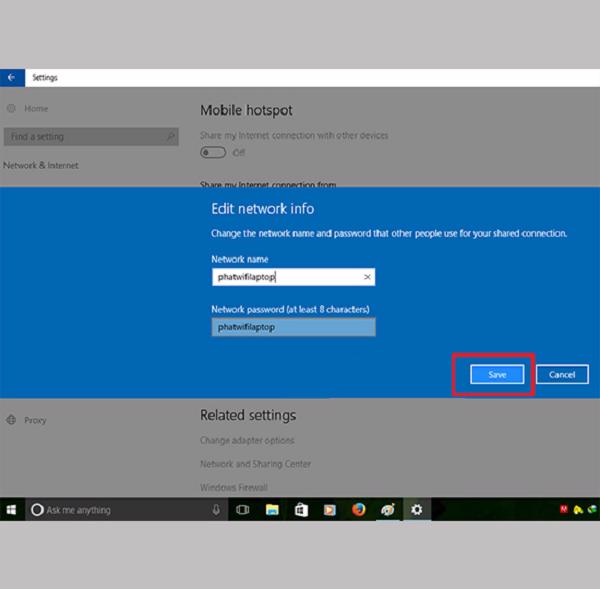600x589 pixels.
Task: Launch Firefox from the taskbar
Action: point(358,510)
